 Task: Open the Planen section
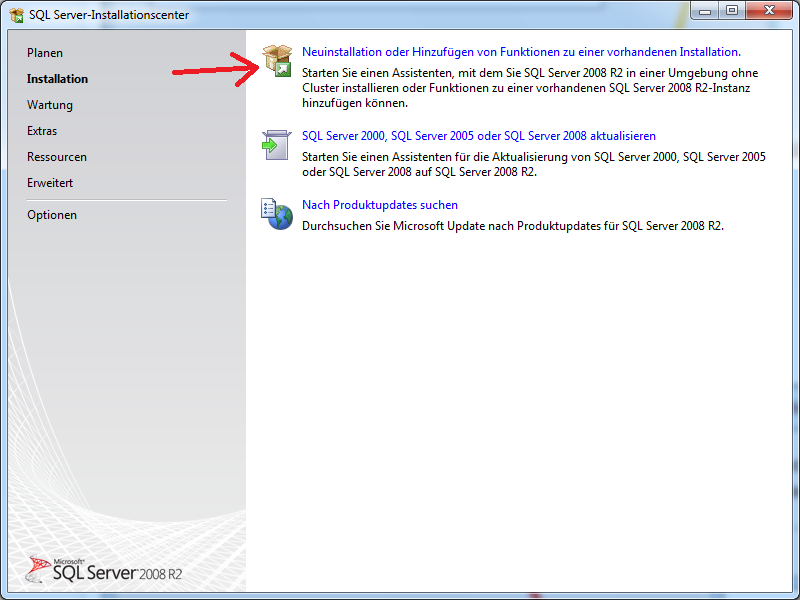[45, 53]
